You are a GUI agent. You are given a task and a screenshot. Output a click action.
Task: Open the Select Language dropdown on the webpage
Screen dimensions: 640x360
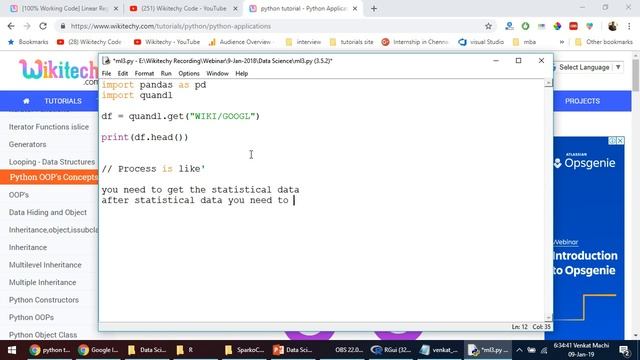coord(588,67)
